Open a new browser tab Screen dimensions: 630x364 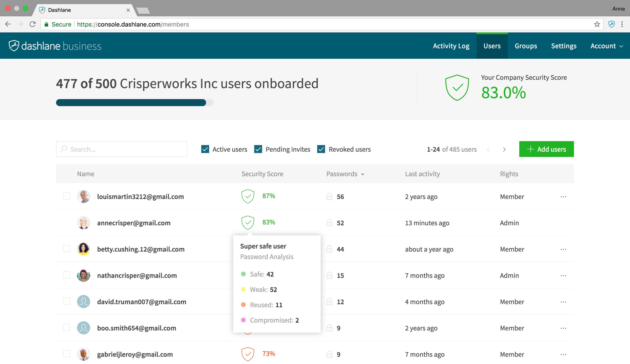[x=143, y=11]
